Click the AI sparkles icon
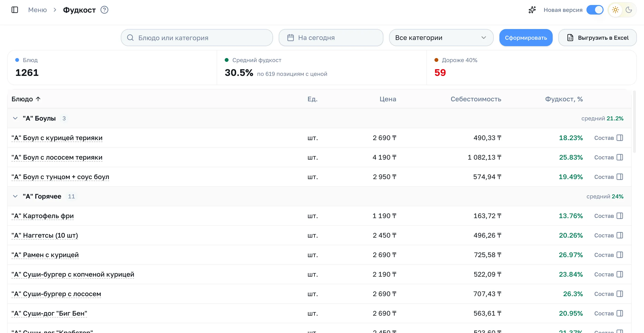The height and width of the screenshot is (333, 644). click(532, 10)
